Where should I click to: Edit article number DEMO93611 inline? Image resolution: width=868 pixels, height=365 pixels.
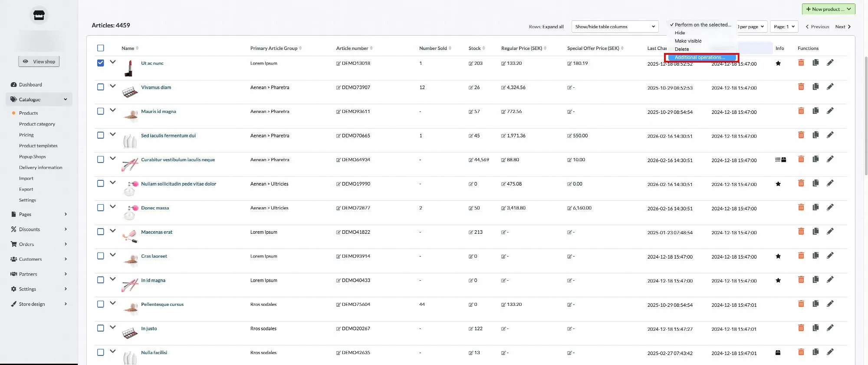click(339, 112)
